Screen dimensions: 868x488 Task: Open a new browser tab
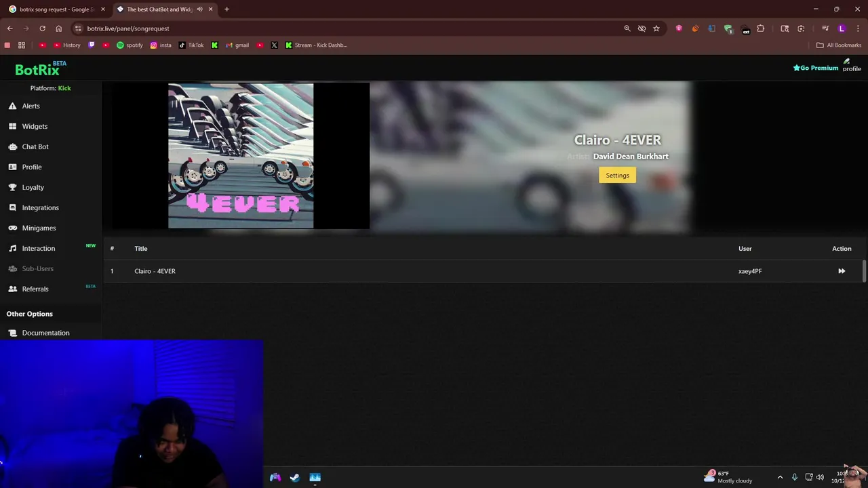[x=226, y=9]
